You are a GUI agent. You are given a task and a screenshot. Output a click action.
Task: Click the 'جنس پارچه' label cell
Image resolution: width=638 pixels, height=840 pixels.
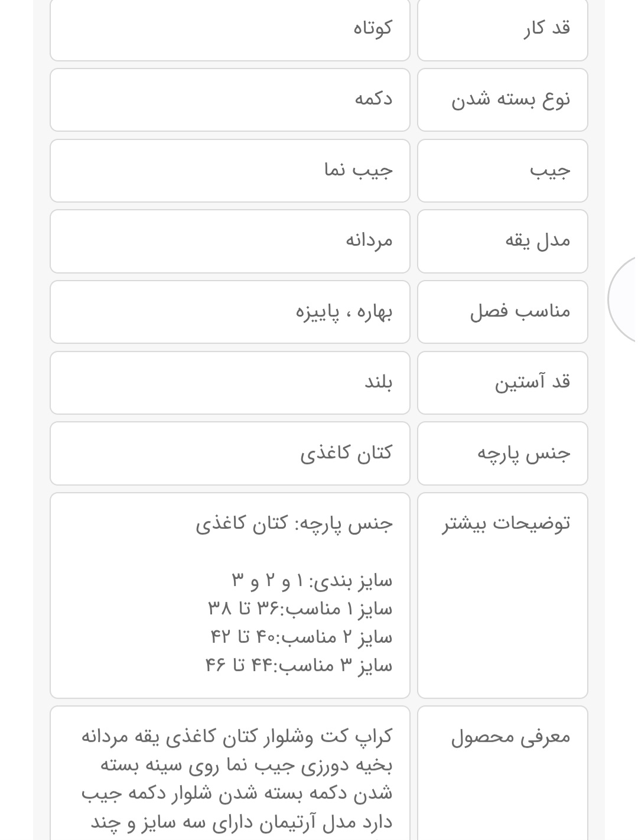pos(503,453)
